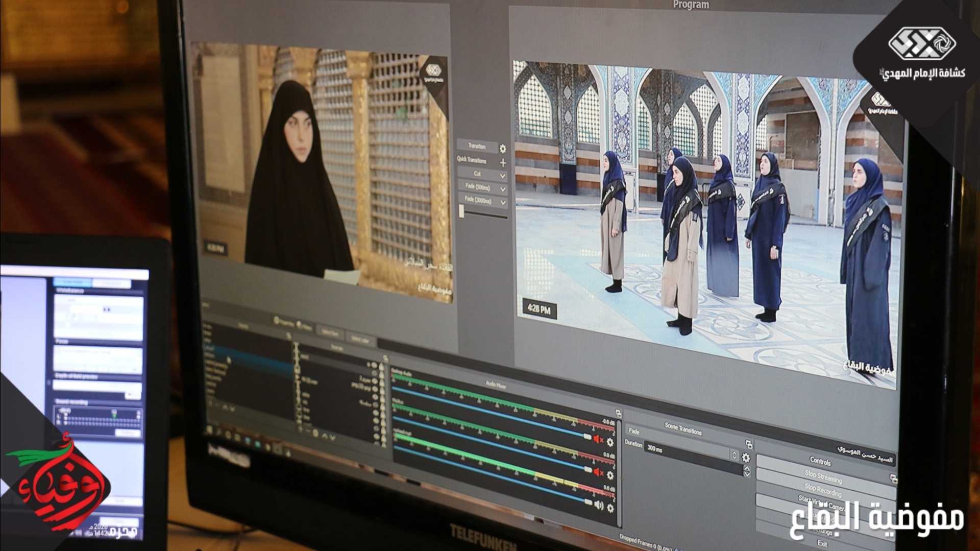Pop out the Controls dock
980x551 pixels.
pyautogui.click(x=893, y=478)
